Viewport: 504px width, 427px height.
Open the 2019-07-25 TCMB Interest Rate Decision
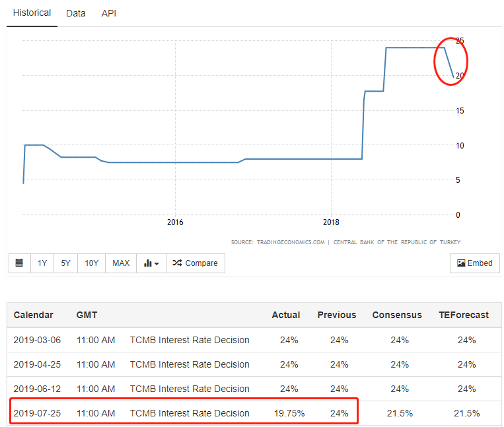[x=190, y=413]
